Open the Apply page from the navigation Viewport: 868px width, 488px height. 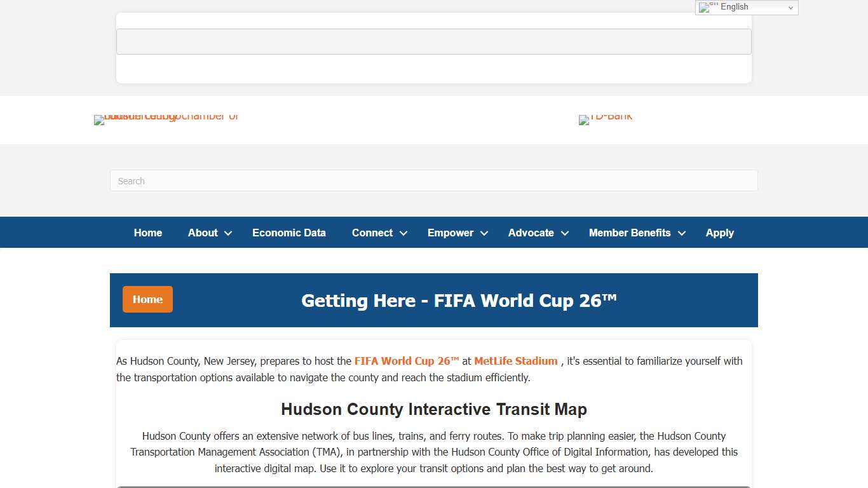point(719,233)
